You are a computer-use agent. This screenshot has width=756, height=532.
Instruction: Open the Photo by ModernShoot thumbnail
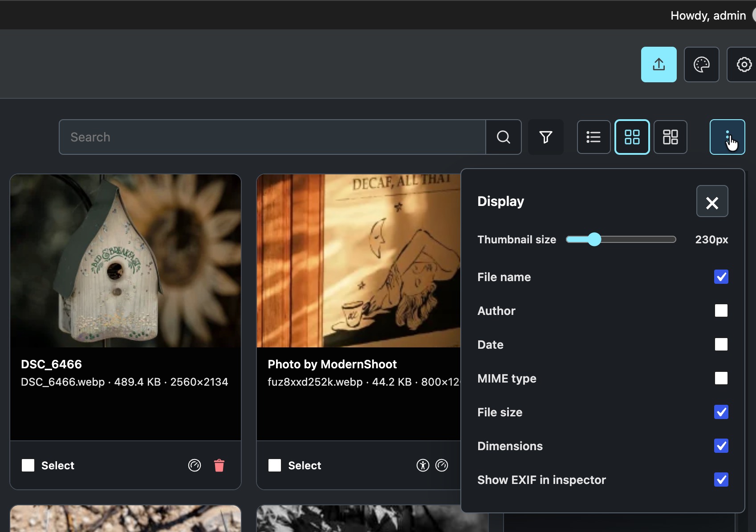[x=358, y=261]
